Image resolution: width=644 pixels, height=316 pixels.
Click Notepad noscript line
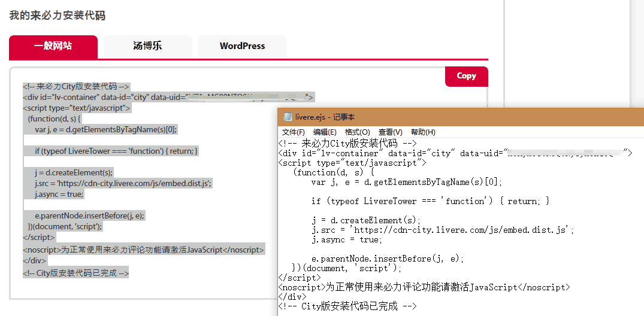(x=424, y=287)
